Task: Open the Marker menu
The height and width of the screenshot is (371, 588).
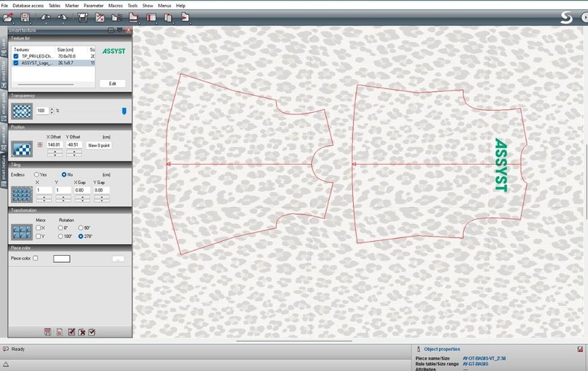Action: pyautogui.click(x=72, y=6)
